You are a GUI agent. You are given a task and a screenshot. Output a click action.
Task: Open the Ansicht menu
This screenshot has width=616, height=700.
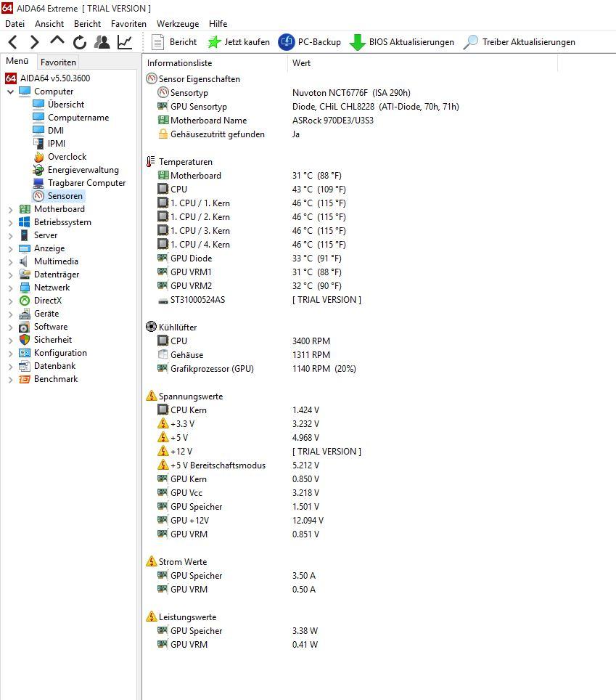click(49, 24)
